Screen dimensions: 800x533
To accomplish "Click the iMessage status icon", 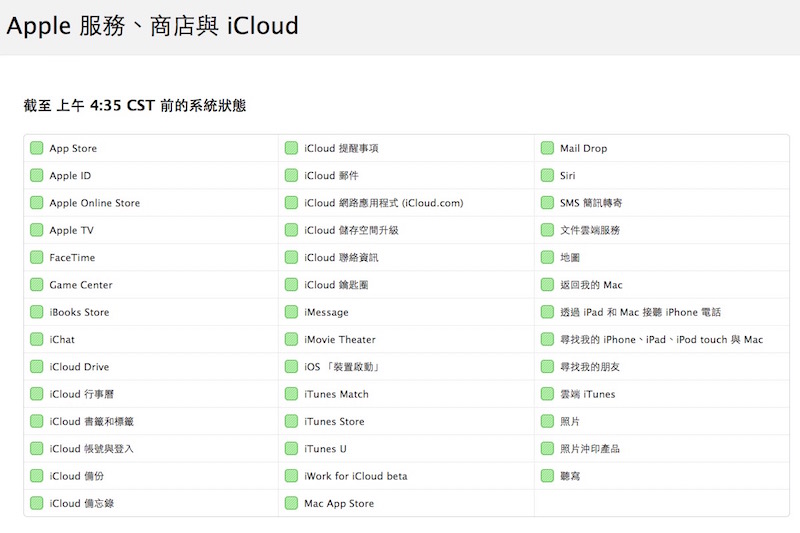I will click(291, 312).
